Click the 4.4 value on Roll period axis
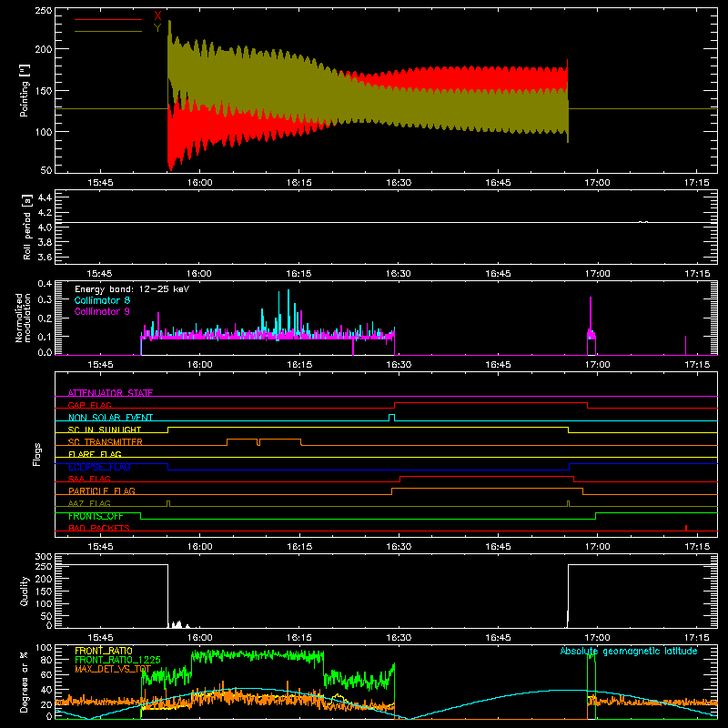Screen dimensions: 728x728 [x=45, y=197]
